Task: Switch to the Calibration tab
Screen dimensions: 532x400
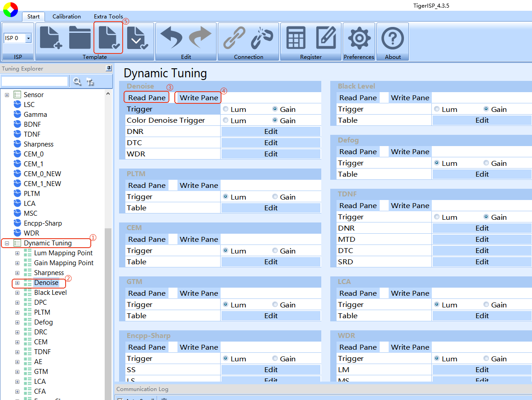Action: click(x=66, y=17)
